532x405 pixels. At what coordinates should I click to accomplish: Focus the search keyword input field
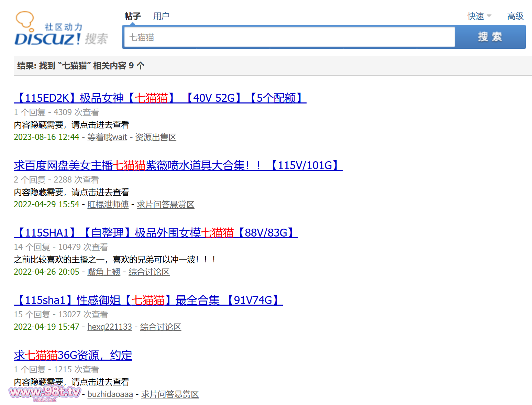point(289,37)
